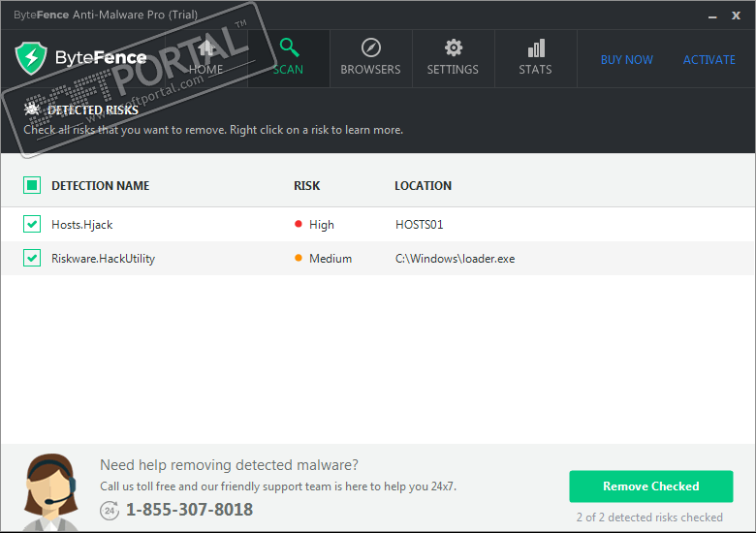Sort by RISK column header
Viewport: 756px width, 533px height.
point(307,185)
